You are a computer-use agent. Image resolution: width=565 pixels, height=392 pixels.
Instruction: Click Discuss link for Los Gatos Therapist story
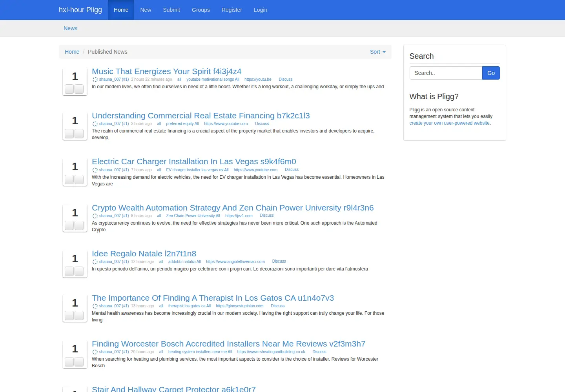pyautogui.click(x=278, y=306)
